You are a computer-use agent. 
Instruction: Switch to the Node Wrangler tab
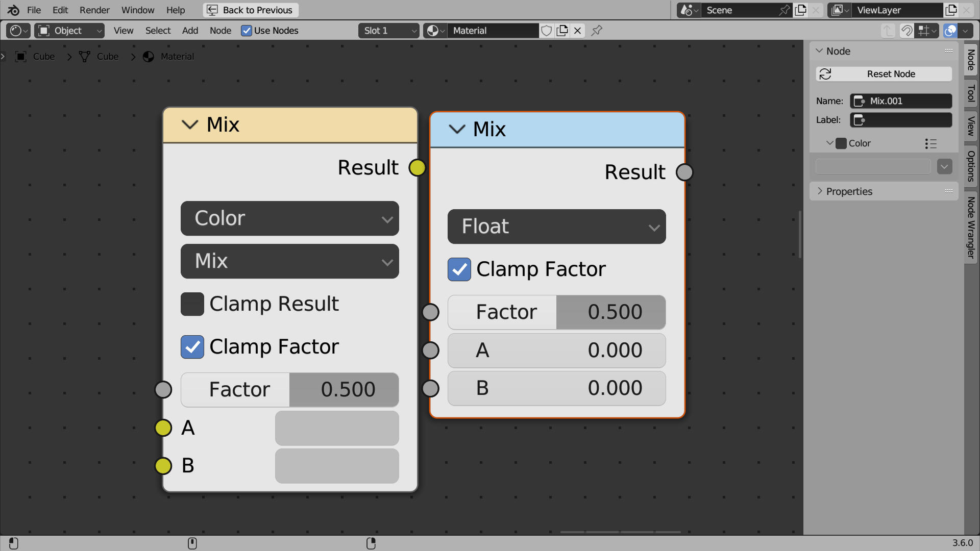click(971, 227)
